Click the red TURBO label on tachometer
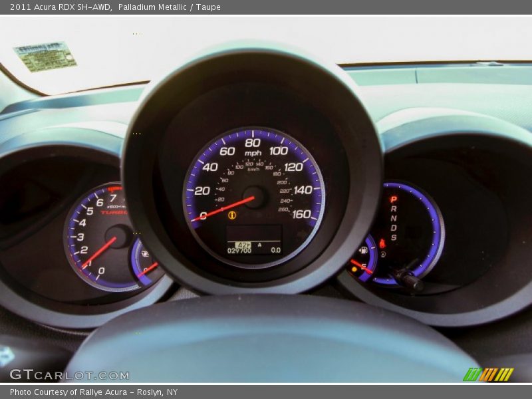Viewport: 532px width, 399px height. [113, 213]
